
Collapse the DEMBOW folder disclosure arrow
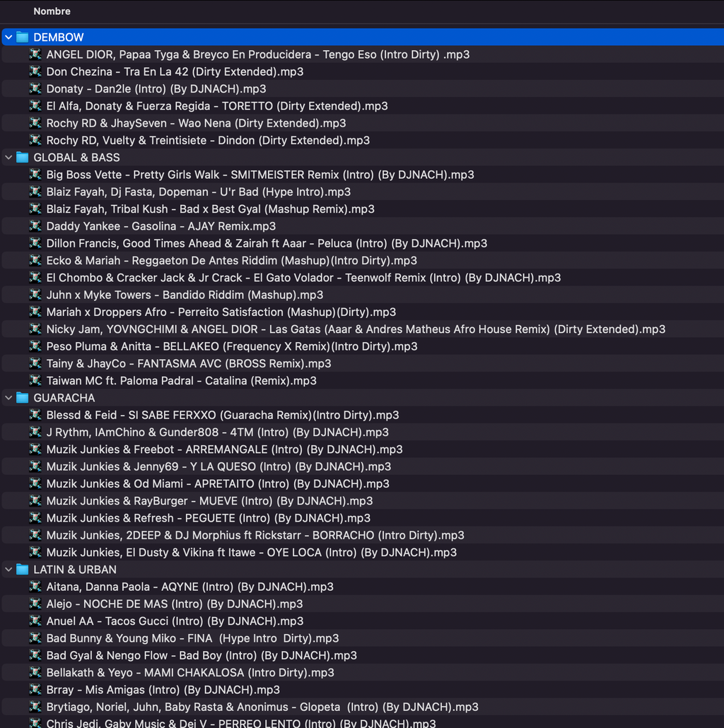click(x=8, y=37)
